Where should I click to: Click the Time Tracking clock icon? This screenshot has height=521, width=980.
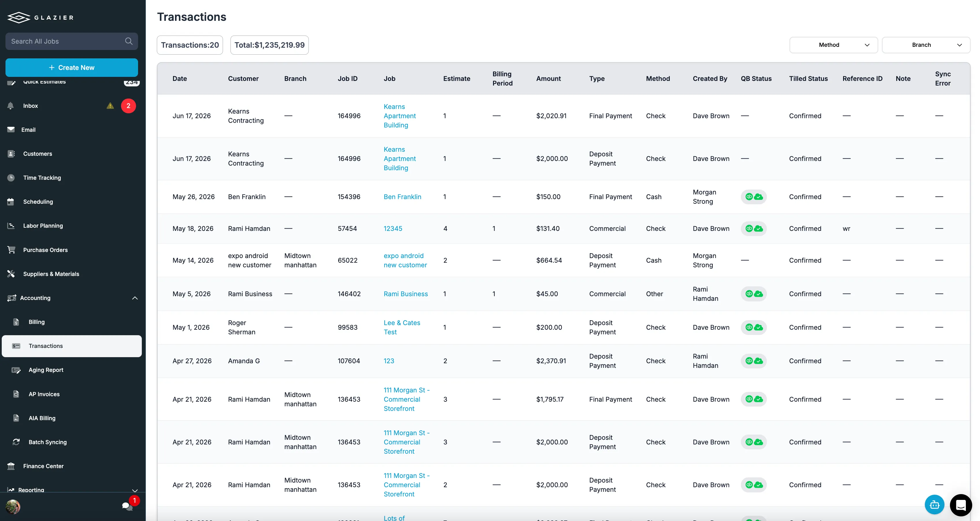coord(11,178)
